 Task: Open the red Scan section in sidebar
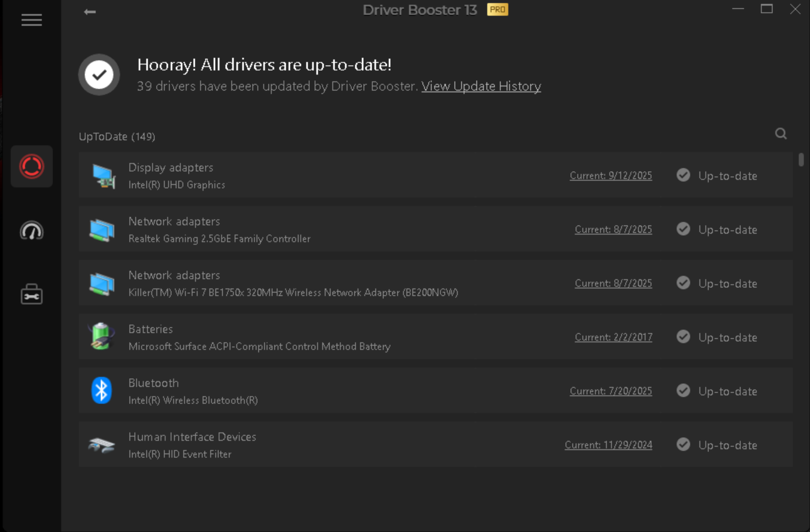click(x=31, y=167)
